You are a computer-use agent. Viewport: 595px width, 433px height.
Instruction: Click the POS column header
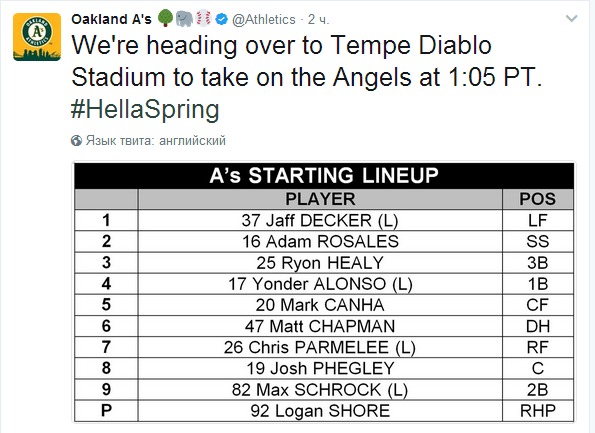coord(538,199)
